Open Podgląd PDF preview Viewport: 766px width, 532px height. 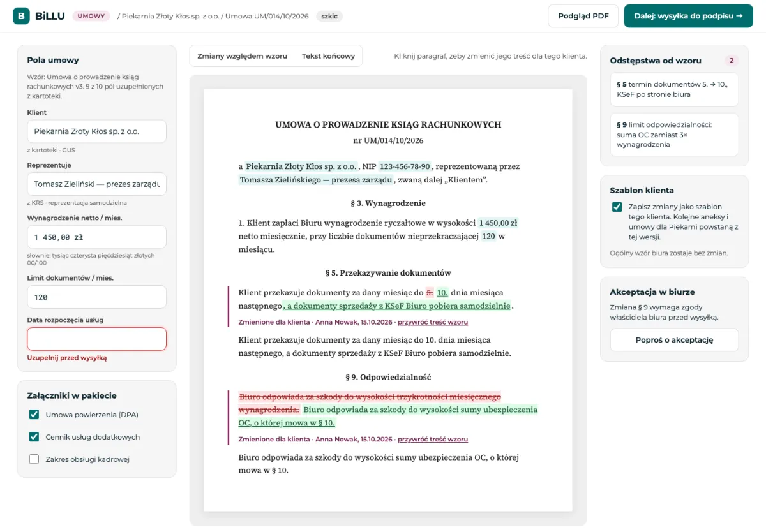[583, 16]
